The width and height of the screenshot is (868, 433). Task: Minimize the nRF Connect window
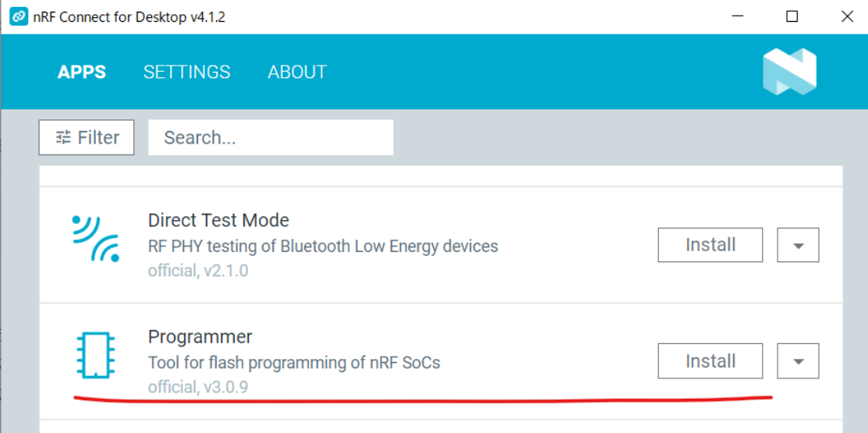coord(738,16)
